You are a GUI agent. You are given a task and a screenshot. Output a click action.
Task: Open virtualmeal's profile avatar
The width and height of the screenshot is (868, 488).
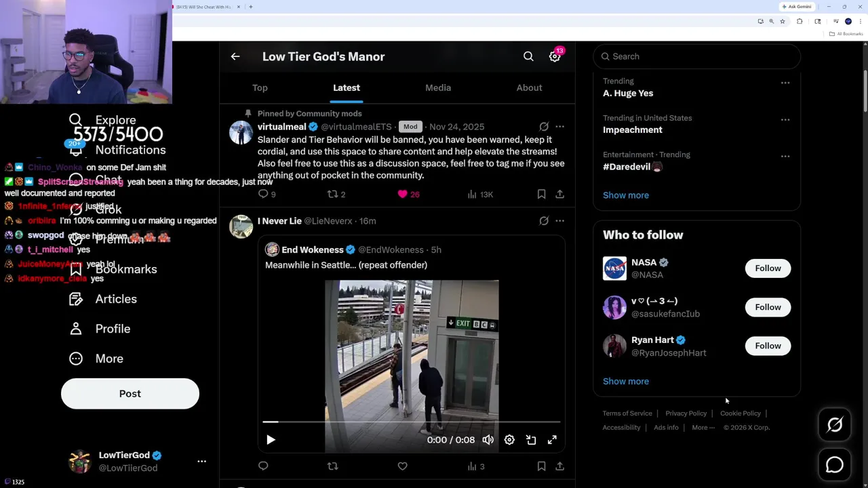pyautogui.click(x=241, y=132)
